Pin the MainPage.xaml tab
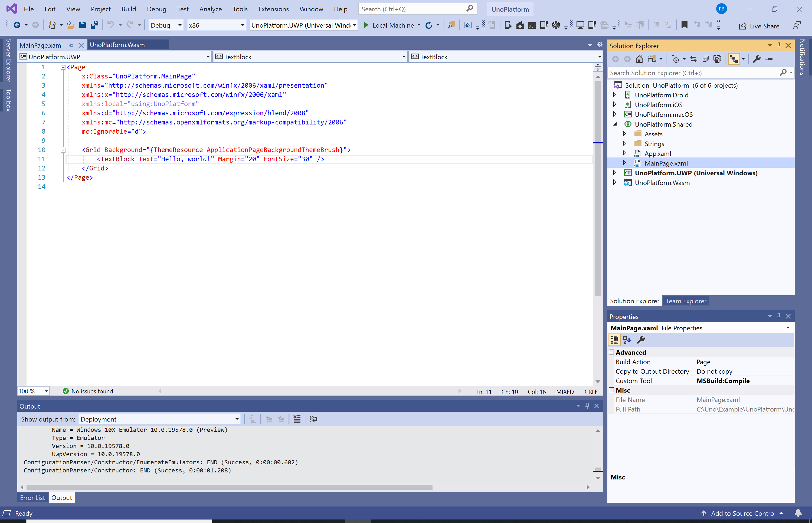The height and width of the screenshot is (523, 812). pyautogui.click(x=71, y=45)
